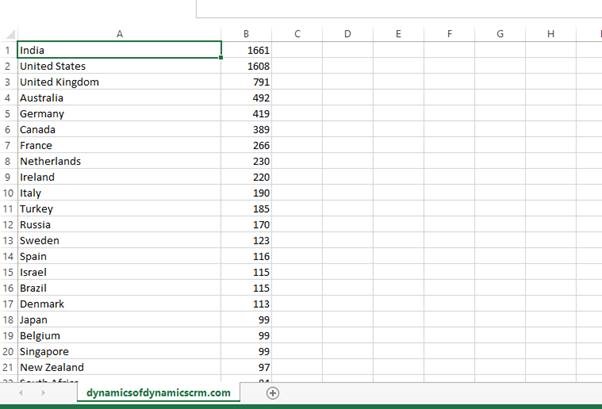Select the Germany cell

point(119,114)
